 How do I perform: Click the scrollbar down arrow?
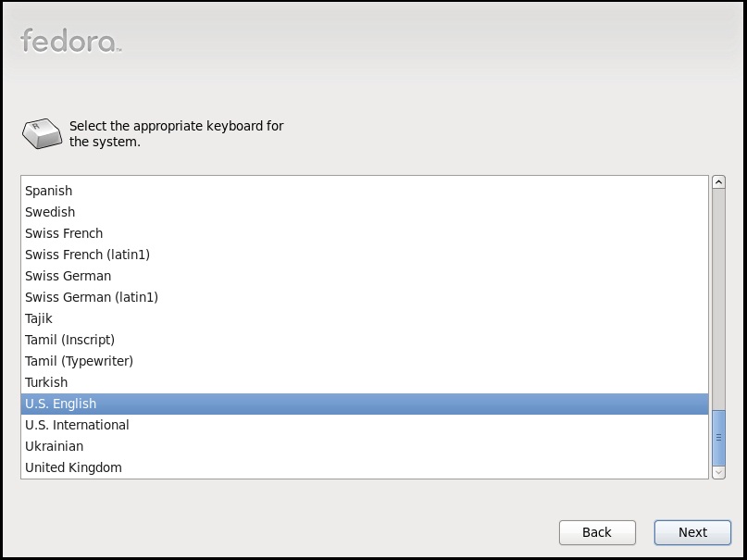(x=718, y=472)
